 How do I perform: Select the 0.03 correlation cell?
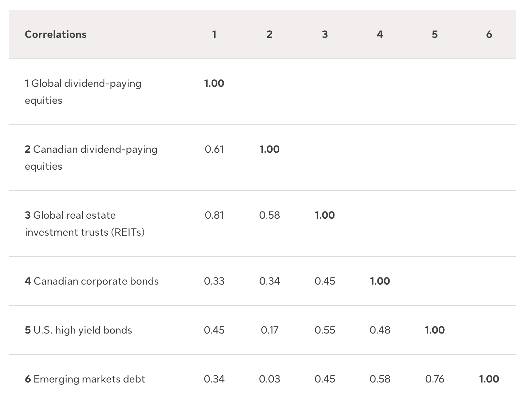coord(270,379)
